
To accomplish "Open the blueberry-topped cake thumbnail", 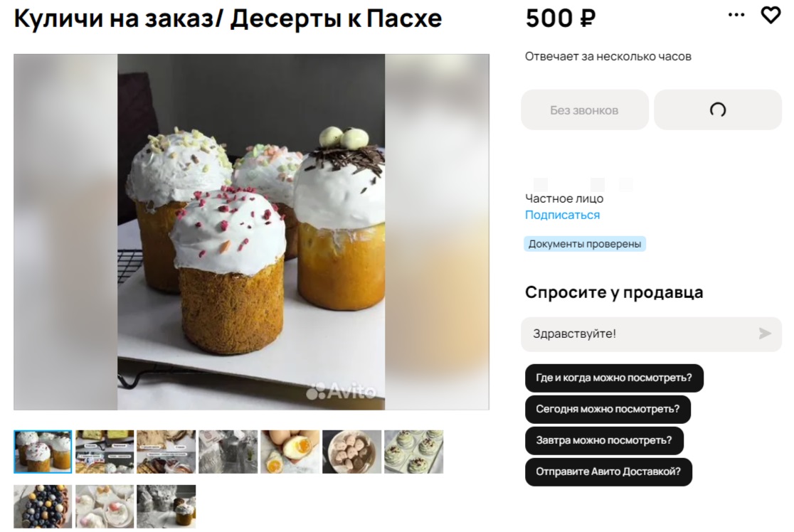I will (x=43, y=506).
